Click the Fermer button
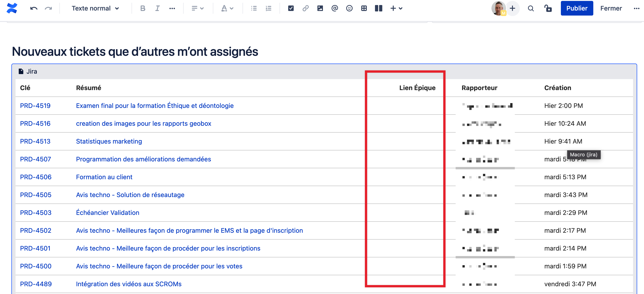 (611, 8)
